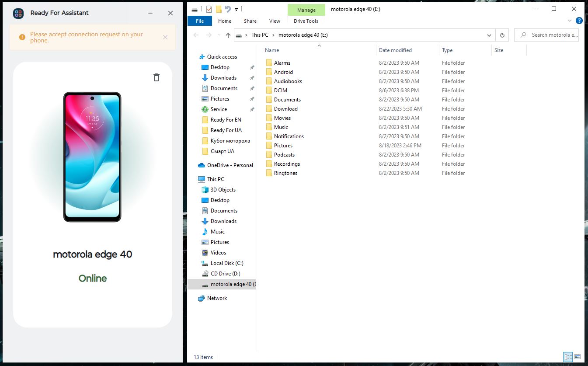Sort files by the Type column
588x366 pixels.
click(465, 50)
